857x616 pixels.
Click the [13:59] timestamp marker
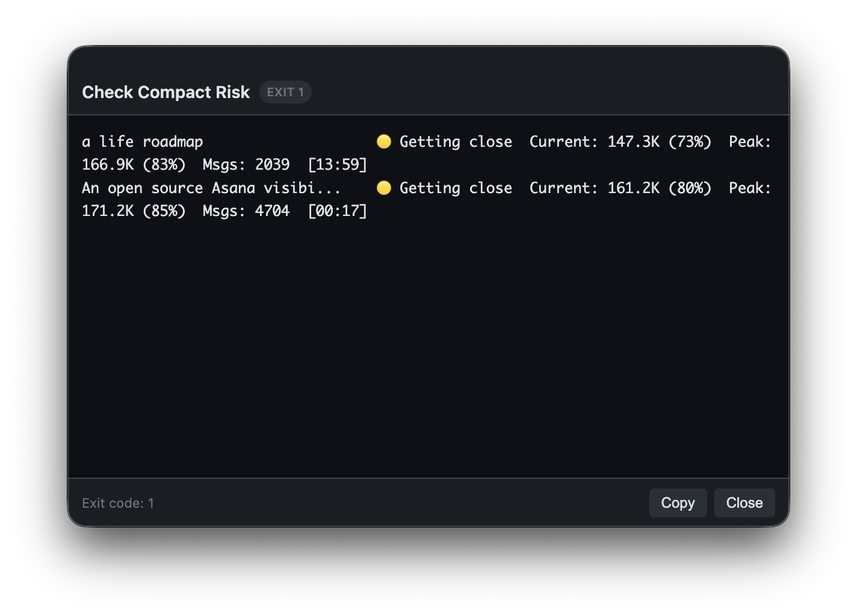pos(337,164)
